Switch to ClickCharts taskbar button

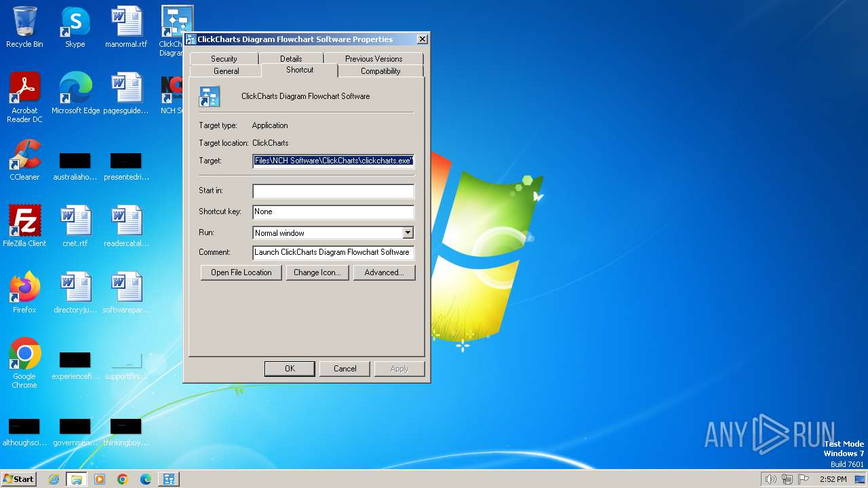169,479
